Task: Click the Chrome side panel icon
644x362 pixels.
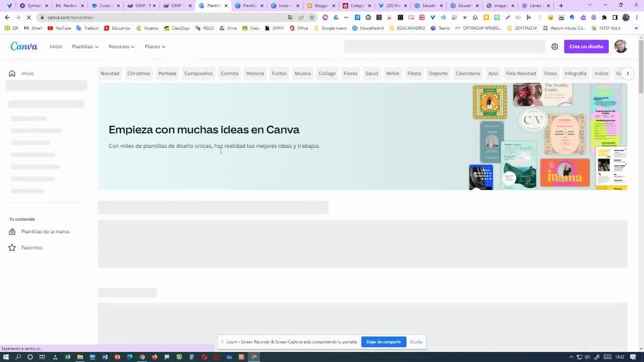Action: coord(615,17)
